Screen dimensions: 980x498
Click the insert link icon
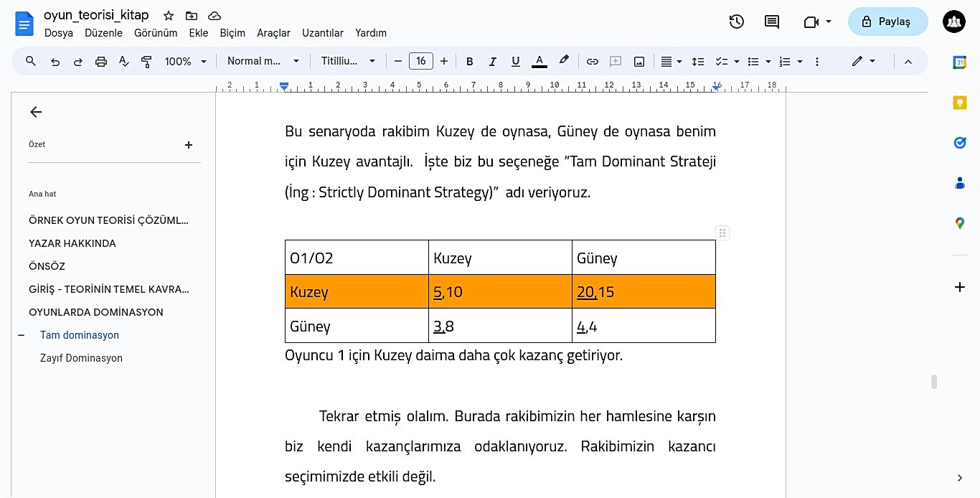(x=592, y=62)
